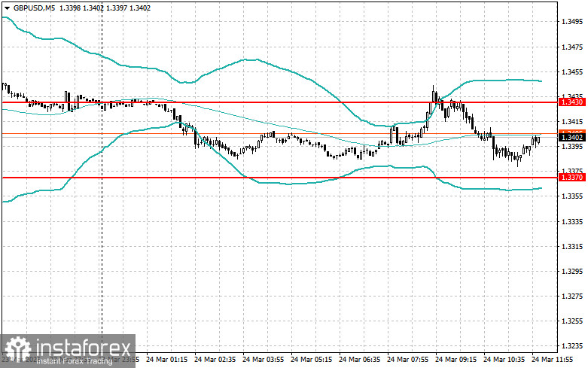
Task: Click the 1.3255 price axis value
Action: click(572, 321)
